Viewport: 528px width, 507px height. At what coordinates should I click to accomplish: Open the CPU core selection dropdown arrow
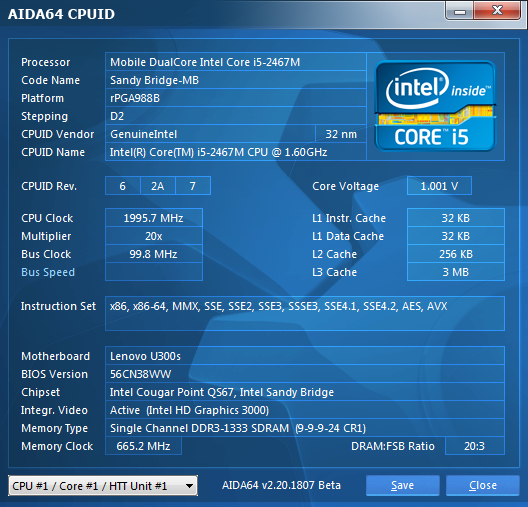point(189,486)
